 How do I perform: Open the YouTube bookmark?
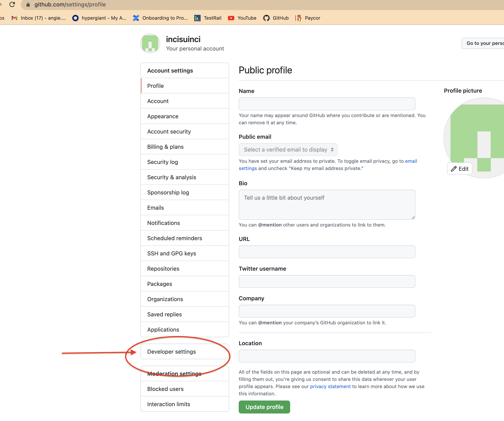(242, 18)
